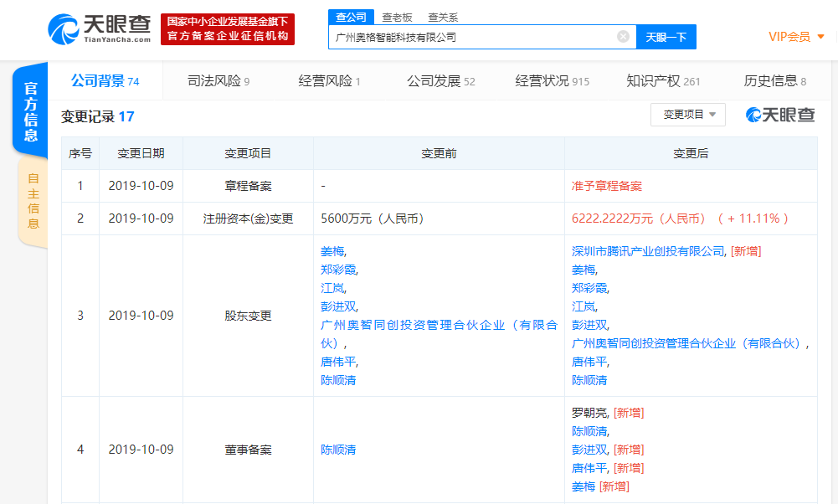Go to the 知识产权 tab

[663, 81]
